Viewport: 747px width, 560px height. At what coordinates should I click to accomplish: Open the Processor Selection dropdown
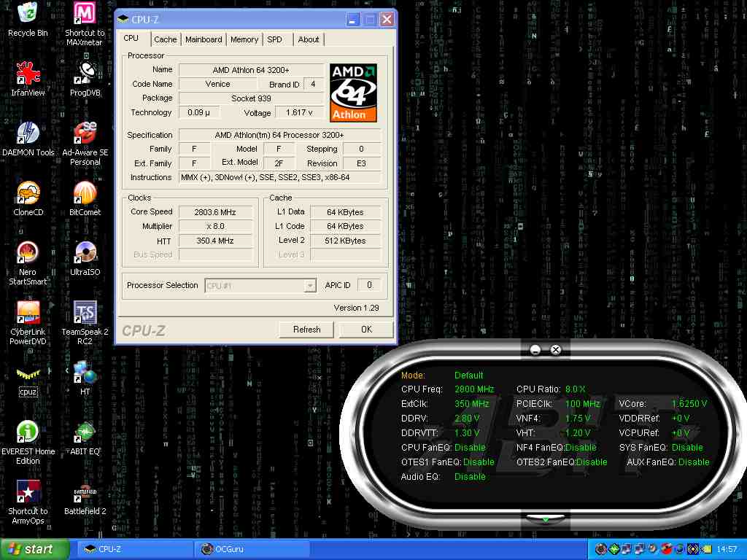pyautogui.click(x=310, y=286)
